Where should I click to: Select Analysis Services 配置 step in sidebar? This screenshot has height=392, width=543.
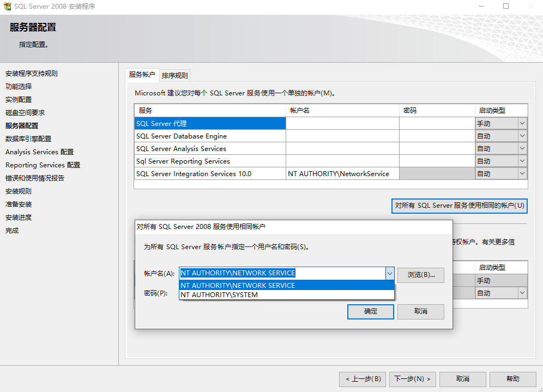39,152
